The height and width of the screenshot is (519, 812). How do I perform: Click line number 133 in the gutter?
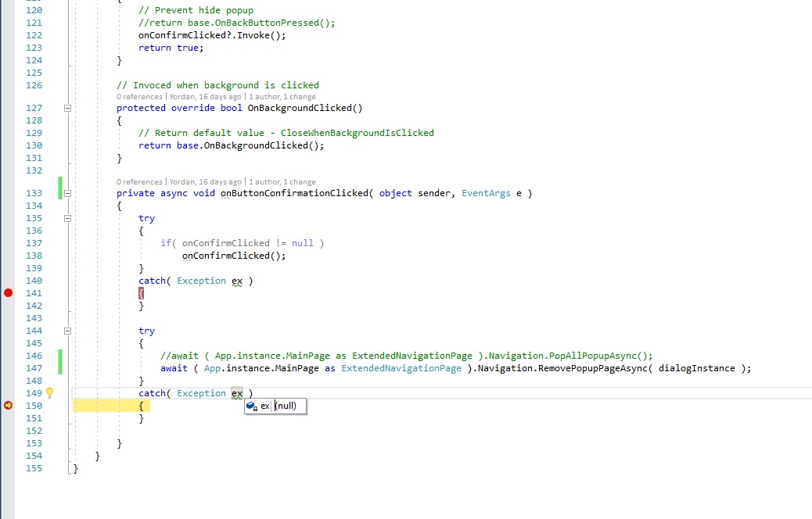point(34,193)
